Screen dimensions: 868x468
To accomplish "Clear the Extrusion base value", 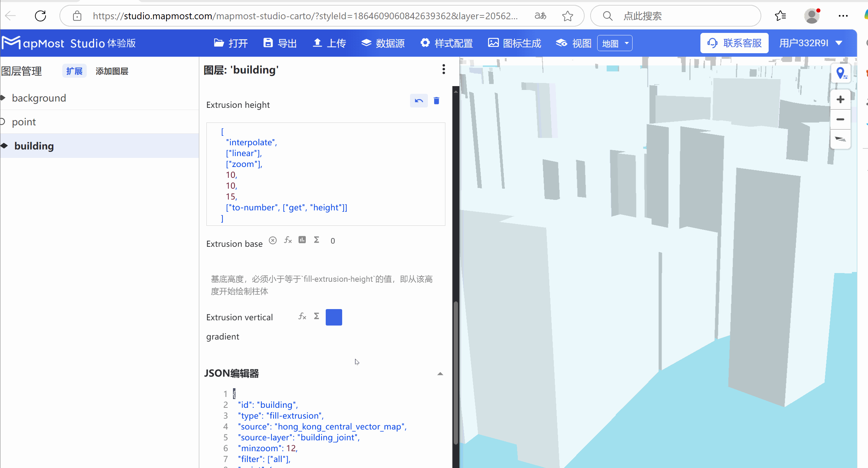I will pyautogui.click(x=273, y=240).
